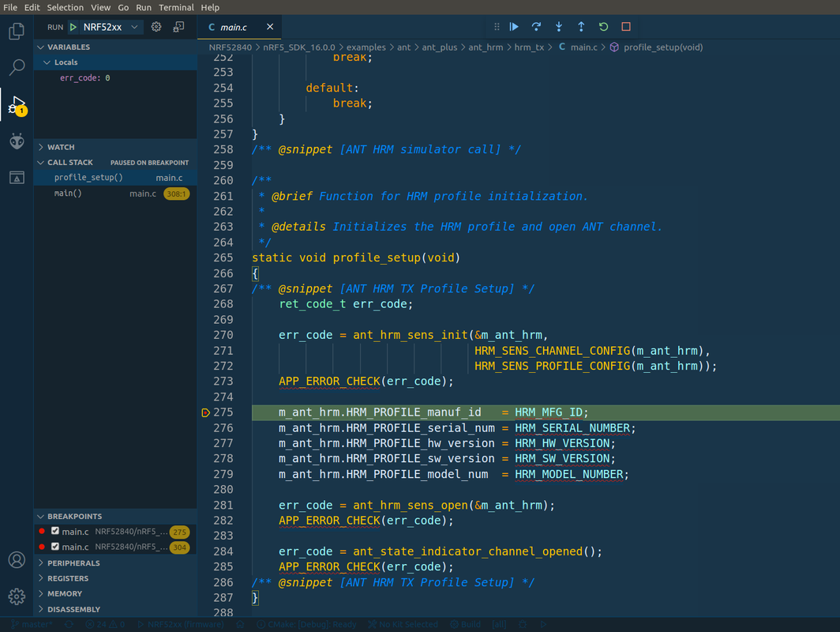Click the NRF52xx (firmware) launch status item
Image resolution: width=840 pixels, height=632 pixels.
point(181,625)
